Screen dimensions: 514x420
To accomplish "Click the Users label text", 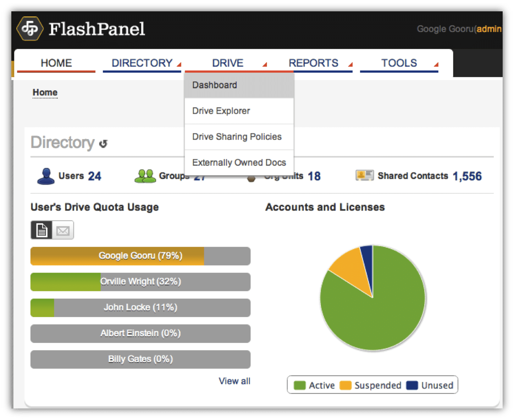I will tap(71, 176).
